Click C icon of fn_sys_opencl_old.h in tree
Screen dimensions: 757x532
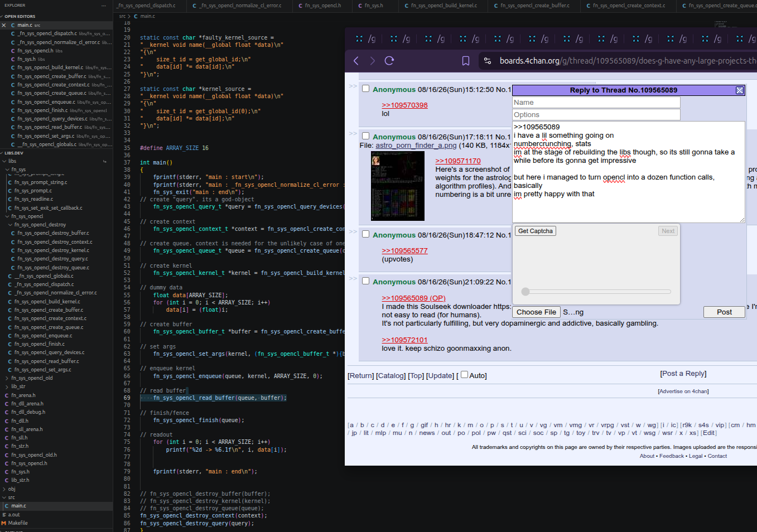click(7, 455)
